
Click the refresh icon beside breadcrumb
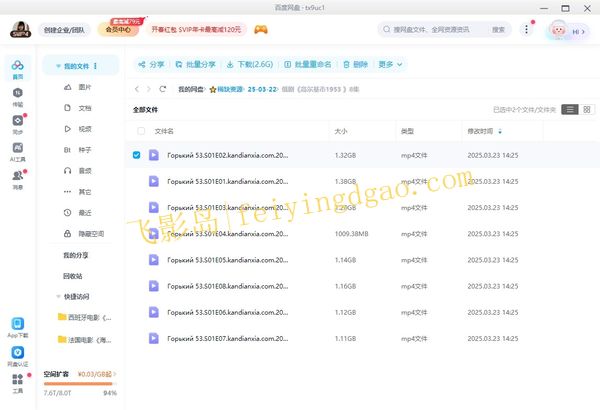pos(163,89)
